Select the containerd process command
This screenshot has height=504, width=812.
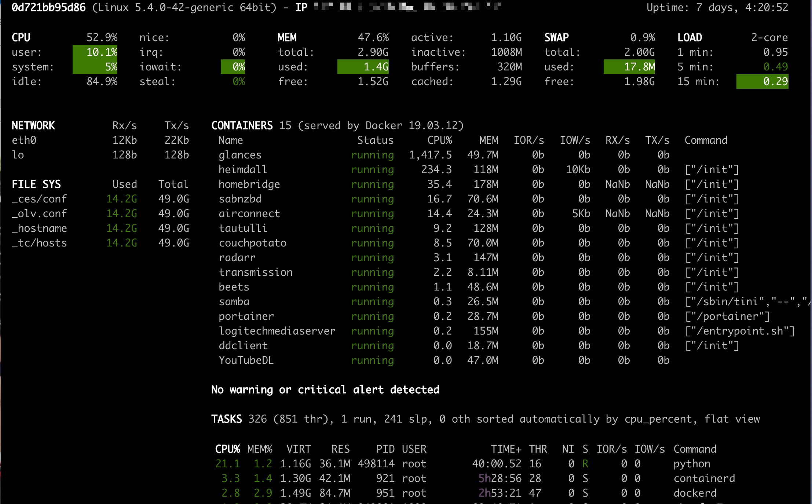tap(704, 478)
